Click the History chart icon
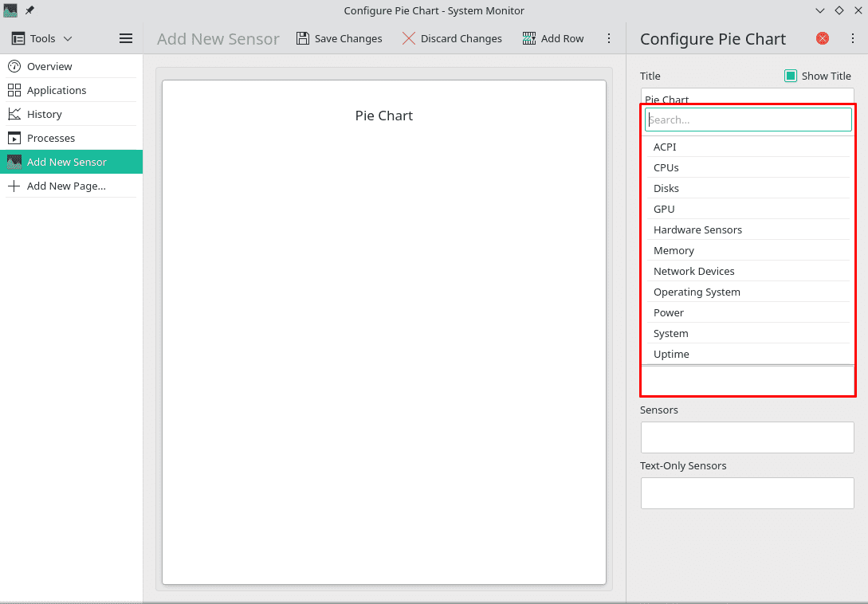The width and height of the screenshot is (868, 604). (x=14, y=114)
